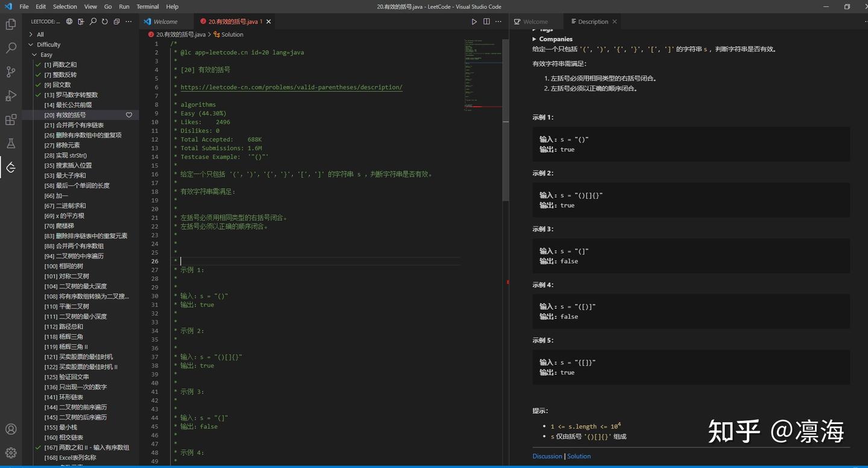This screenshot has width=868, height=468.
Task: Open the Terminal menu
Action: (147, 7)
